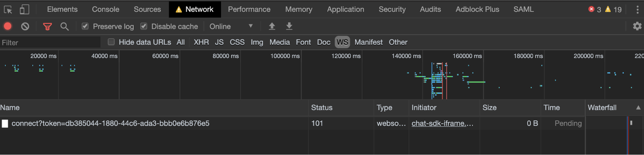Enable Hide data URLs checkbox

coord(111,42)
